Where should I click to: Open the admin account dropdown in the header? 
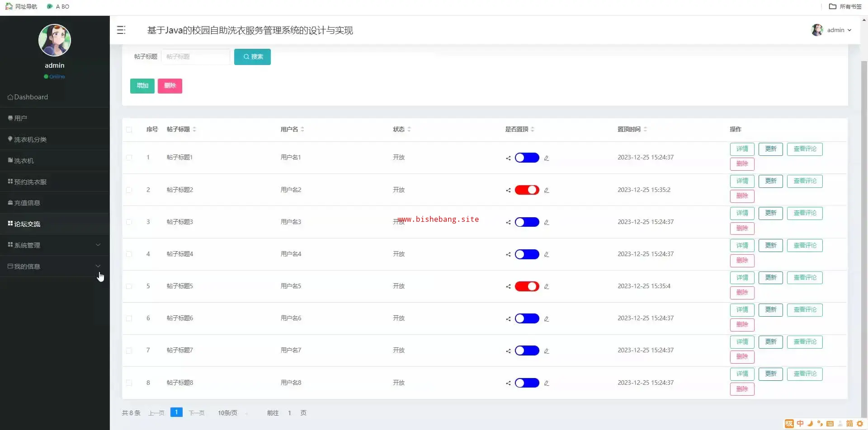coord(832,30)
